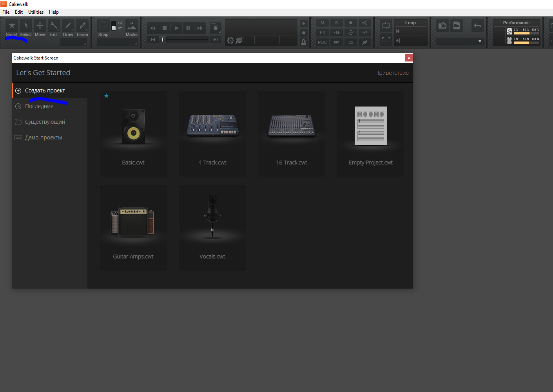This screenshot has height=392, width=553.
Task: Toggle the DIM solo button
Action: [x=337, y=42]
